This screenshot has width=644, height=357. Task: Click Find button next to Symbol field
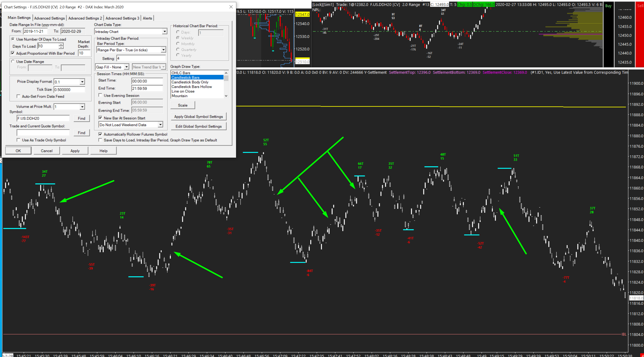pos(82,118)
